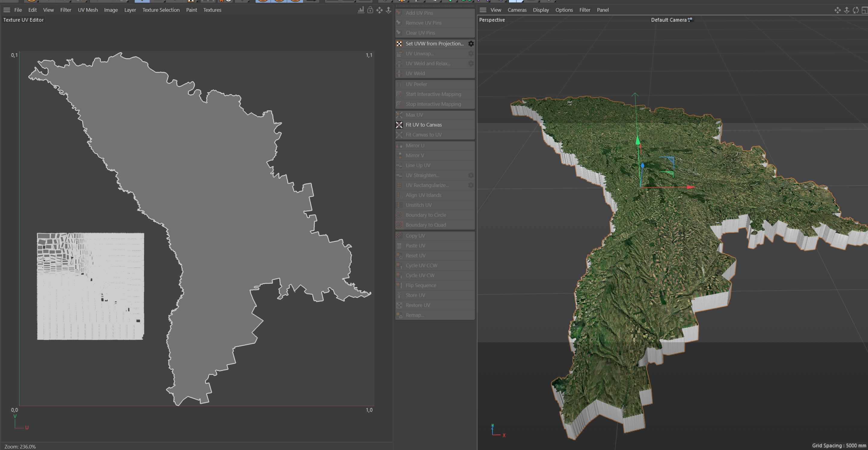Open UV Unwrap options gear
Image resolution: width=868 pixels, height=450 pixels.
pyautogui.click(x=471, y=54)
